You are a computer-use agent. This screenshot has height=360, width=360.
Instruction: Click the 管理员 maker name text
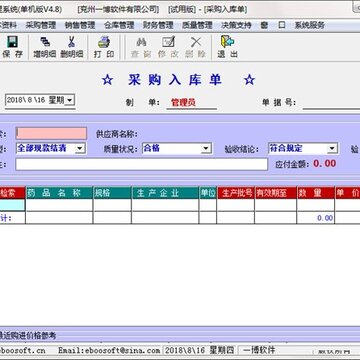pyautogui.click(x=183, y=103)
